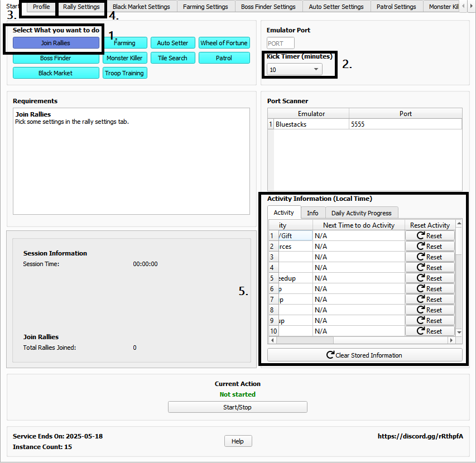476x463 pixels.
Task: Click the Emulator Port input field
Action: (x=281, y=44)
